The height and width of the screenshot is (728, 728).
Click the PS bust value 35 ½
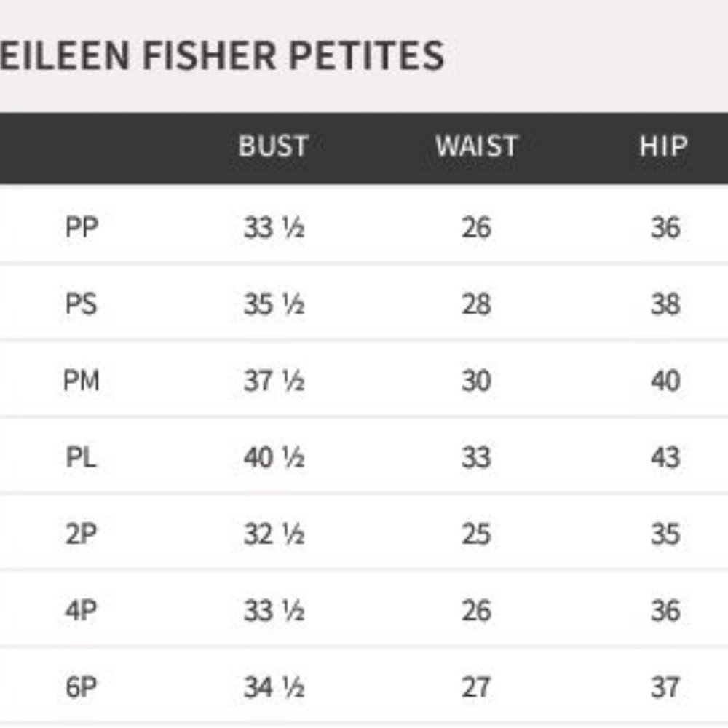274,304
